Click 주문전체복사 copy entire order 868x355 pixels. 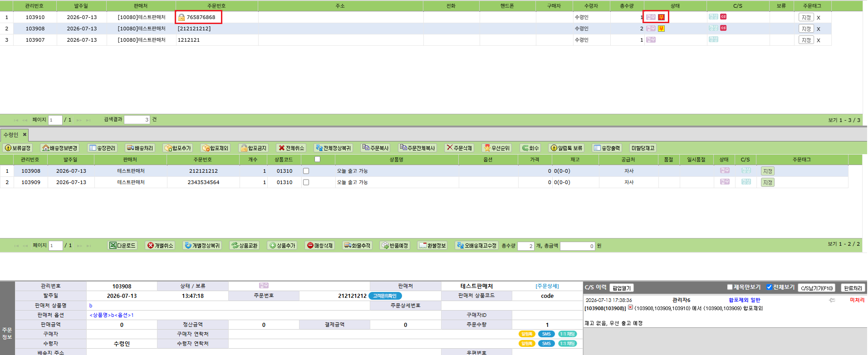click(417, 148)
